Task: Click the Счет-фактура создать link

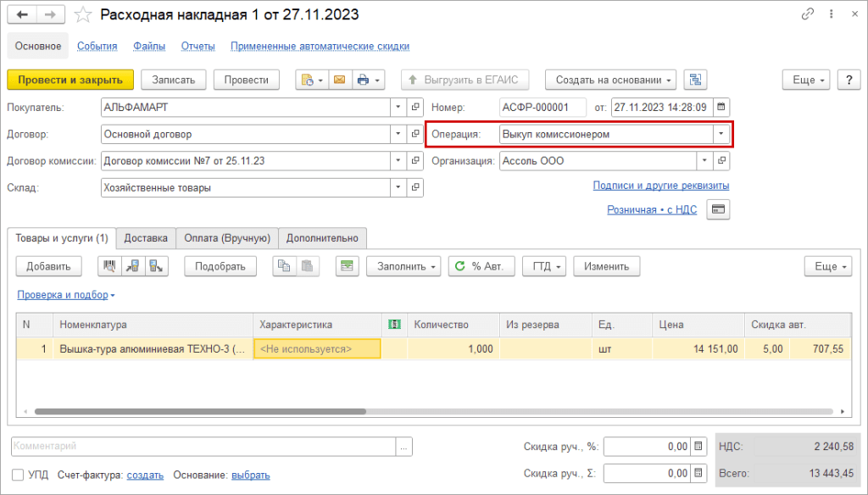Action: (x=145, y=475)
